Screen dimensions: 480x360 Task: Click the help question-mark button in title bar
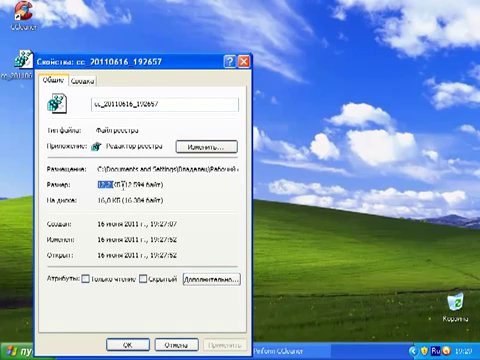click(x=230, y=62)
